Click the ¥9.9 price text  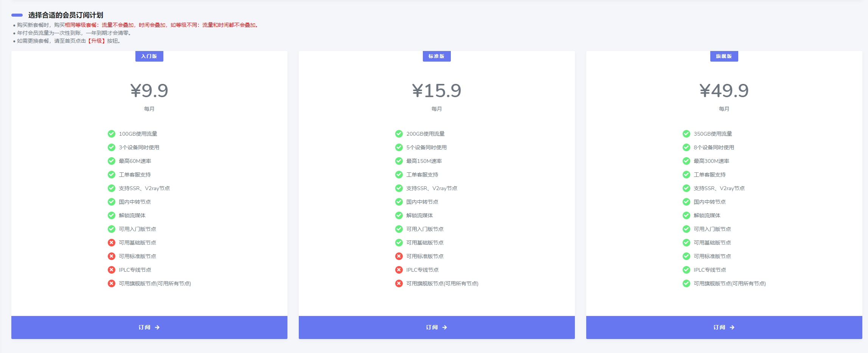(149, 91)
